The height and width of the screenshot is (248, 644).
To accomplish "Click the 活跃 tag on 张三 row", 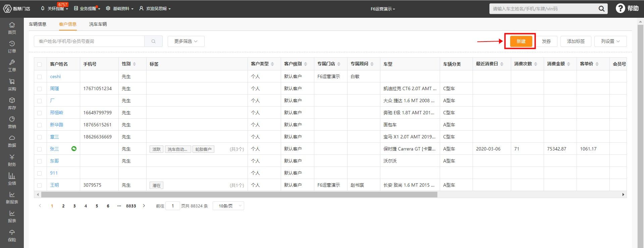I will [156, 149].
